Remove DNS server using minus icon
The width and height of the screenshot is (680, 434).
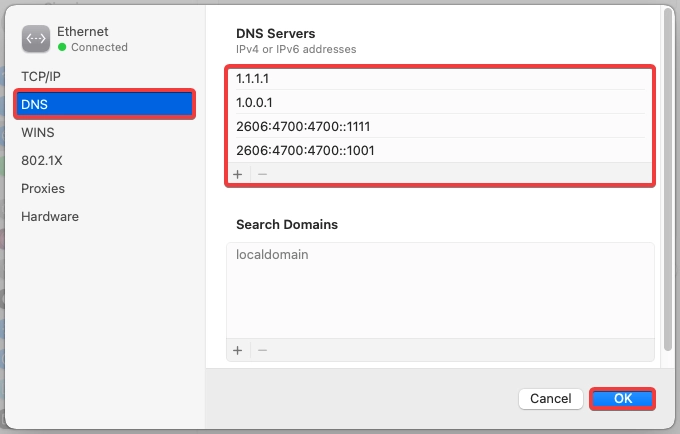tap(262, 174)
